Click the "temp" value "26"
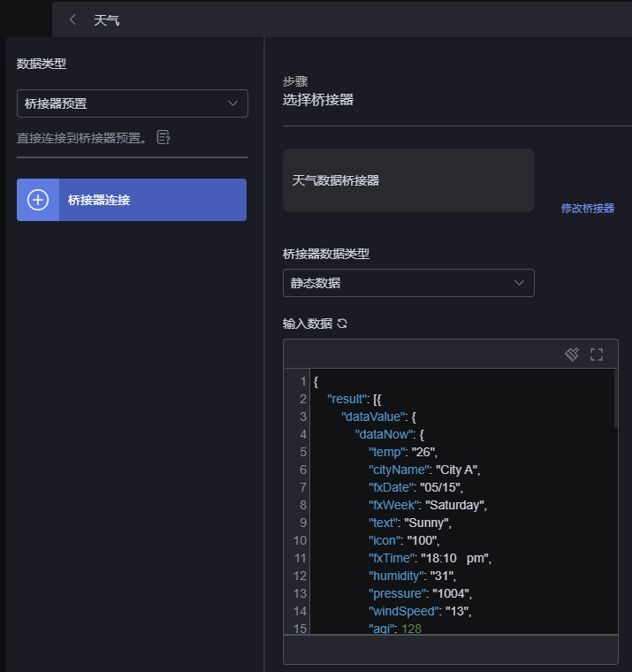This screenshot has width=632, height=672. pos(423,452)
